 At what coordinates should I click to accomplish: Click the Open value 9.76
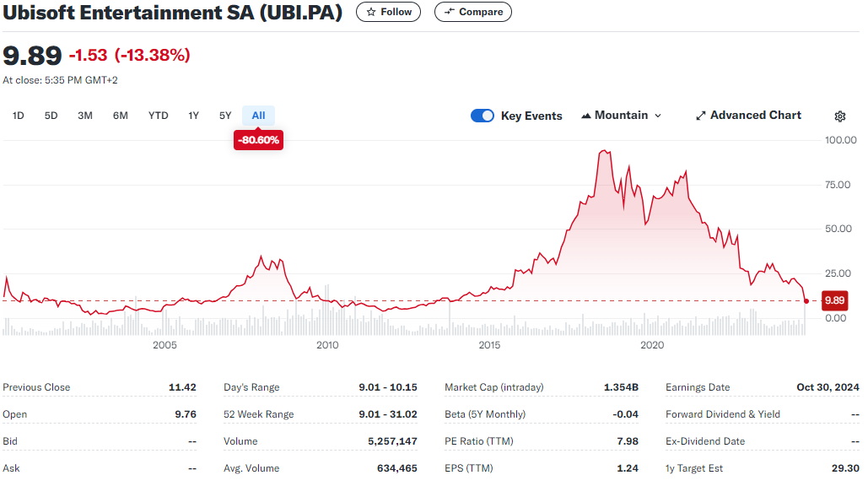pyautogui.click(x=186, y=414)
